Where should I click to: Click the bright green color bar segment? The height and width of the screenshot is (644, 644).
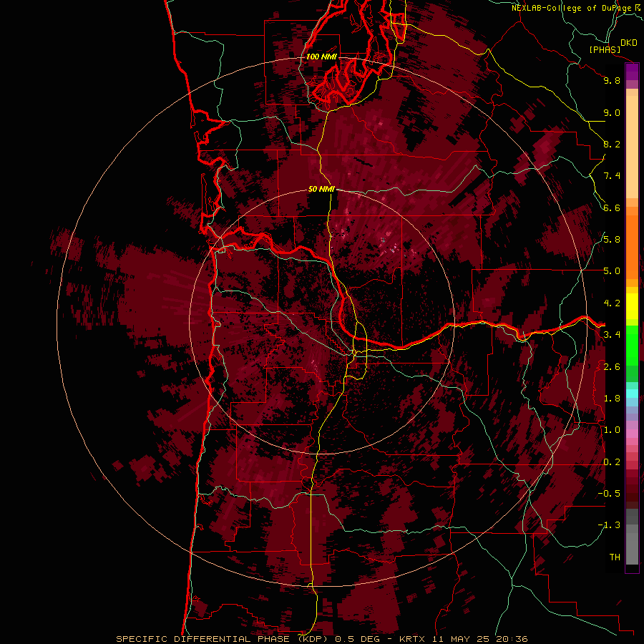tap(632, 344)
